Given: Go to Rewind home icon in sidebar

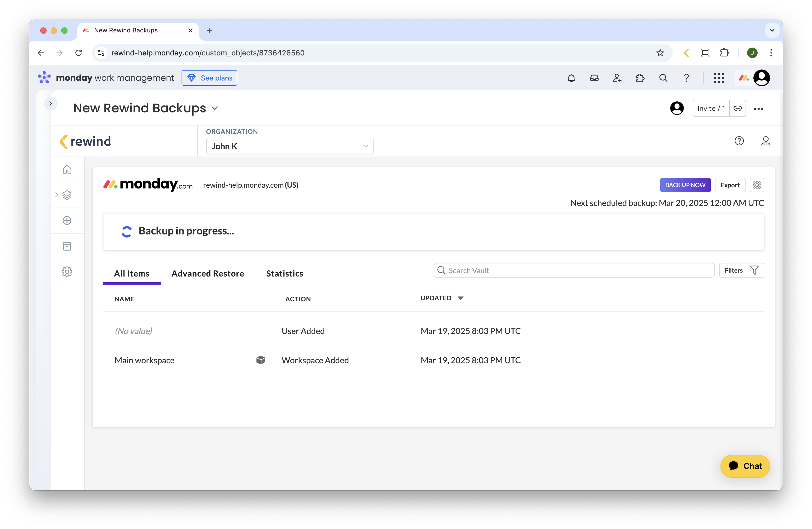Looking at the screenshot, I should (67, 169).
